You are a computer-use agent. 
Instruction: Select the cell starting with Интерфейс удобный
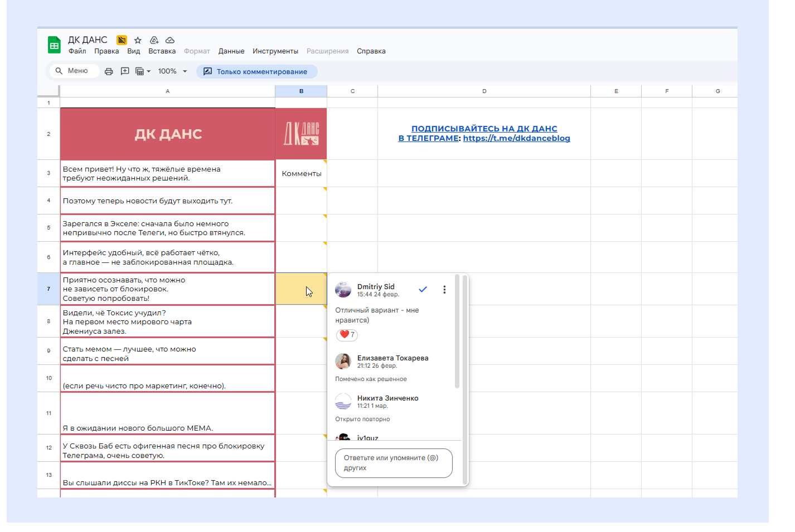coord(167,257)
